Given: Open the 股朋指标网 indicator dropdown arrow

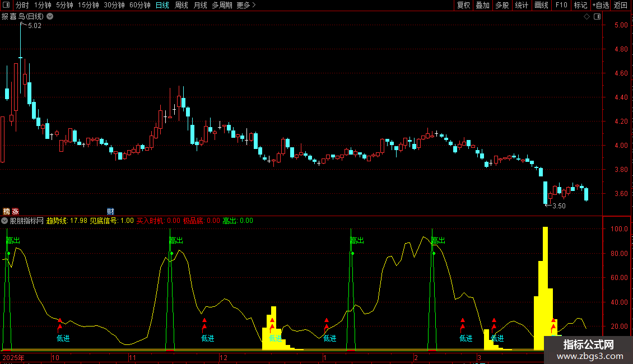Looking at the screenshot, I should pyautogui.click(x=4, y=221).
